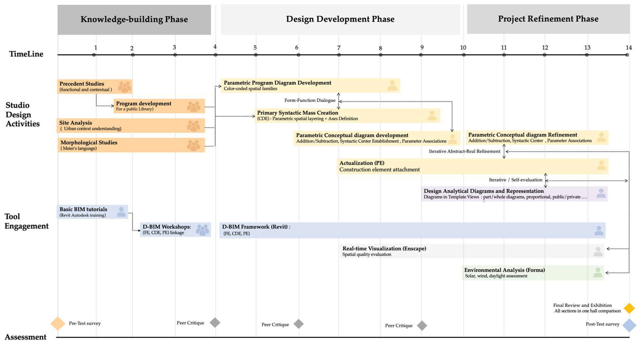Image resolution: width=644 pixels, height=347 pixels.
Task: Click the person icon on Environmental Analysis (Forma)
Action: (598, 272)
